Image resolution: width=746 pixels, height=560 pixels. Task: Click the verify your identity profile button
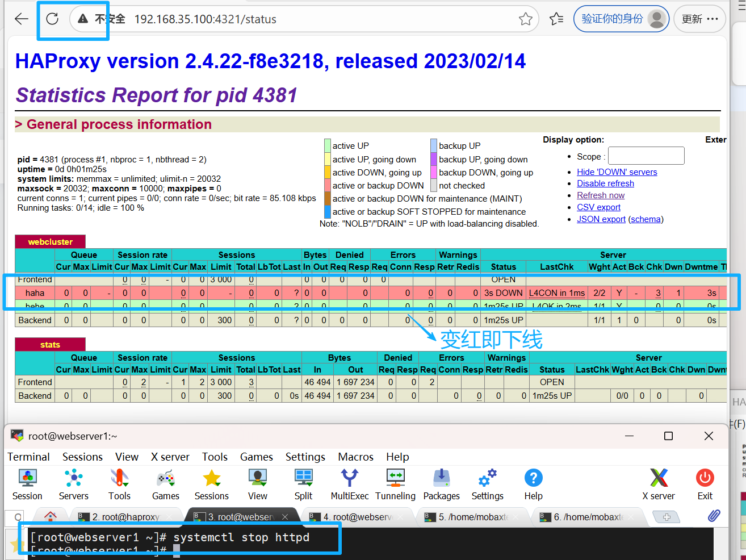coord(622,19)
